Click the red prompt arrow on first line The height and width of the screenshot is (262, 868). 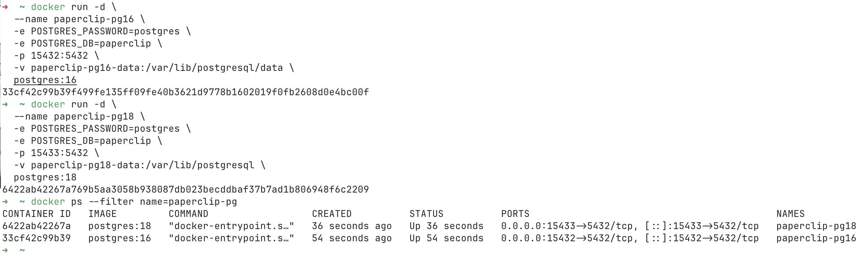pyautogui.click(x=5, y=7)
